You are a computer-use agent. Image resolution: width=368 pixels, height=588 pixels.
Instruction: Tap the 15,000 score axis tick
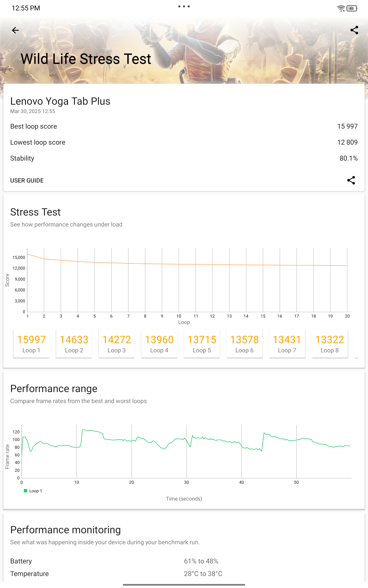coord(19,258)
